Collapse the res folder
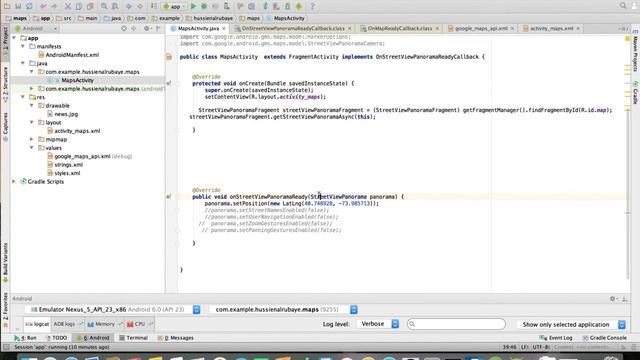This screenshot has height=360, width=640. [x=23, y=97]
